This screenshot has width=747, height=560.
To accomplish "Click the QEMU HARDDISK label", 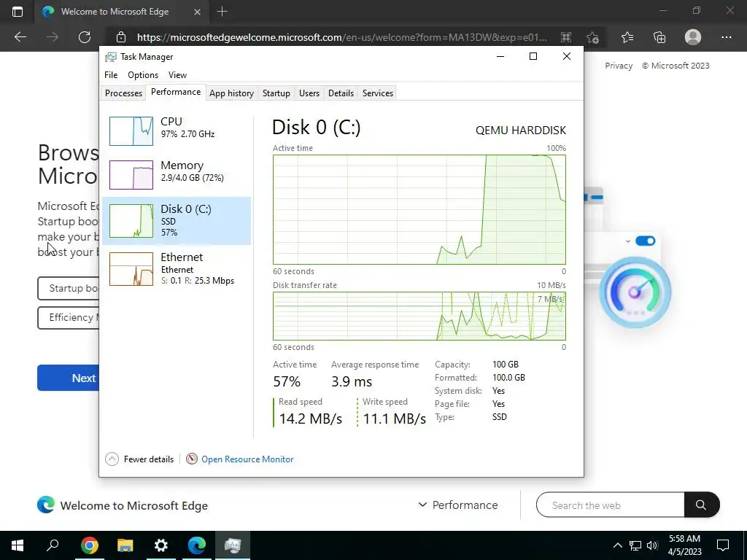I will pos(521,130).
